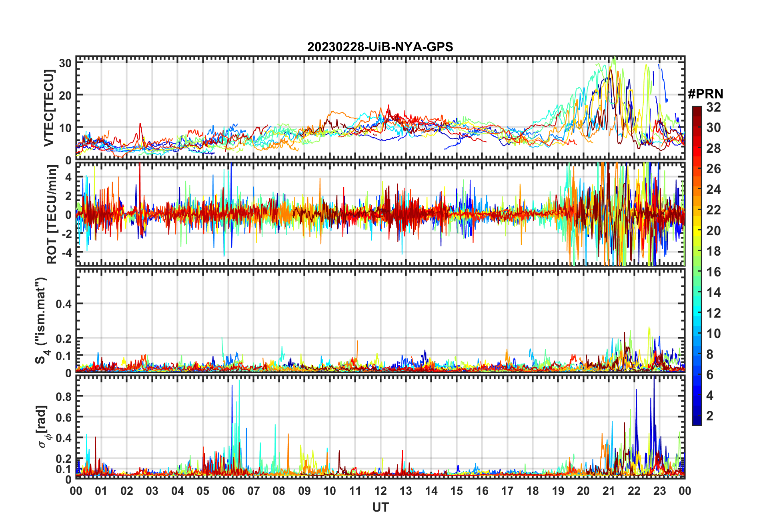
Task: Select x-axis hour tick "09"
Action: tap(304, 491)
